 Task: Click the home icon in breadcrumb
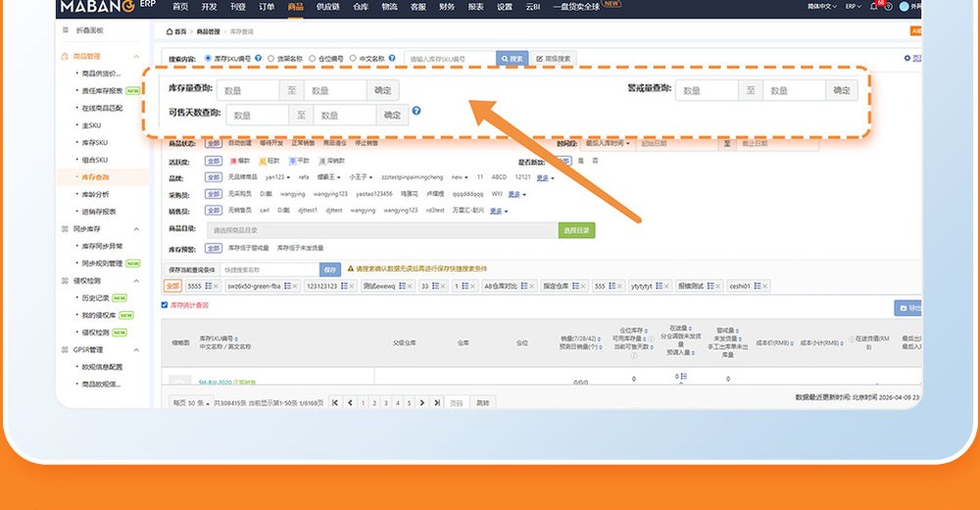(170, 31)
